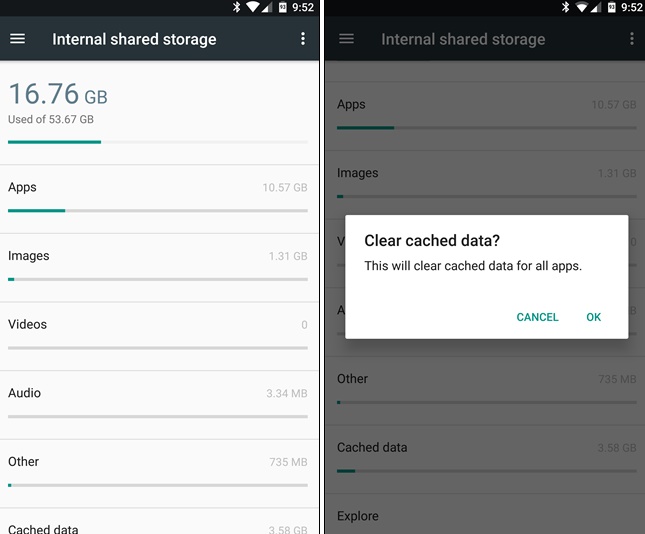Tap the dimmed hamburger menu on right screen
The image size is (645, 534).
tap(346, 39)
